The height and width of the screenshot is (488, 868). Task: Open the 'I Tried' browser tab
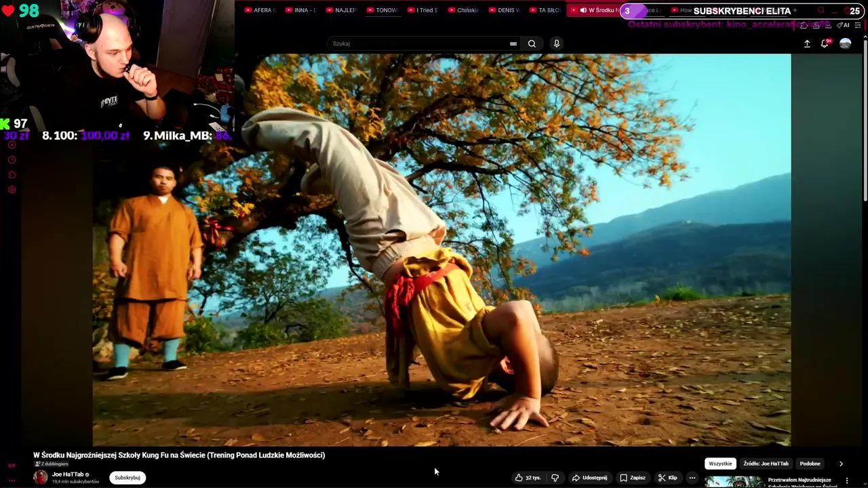pos(422,10)
